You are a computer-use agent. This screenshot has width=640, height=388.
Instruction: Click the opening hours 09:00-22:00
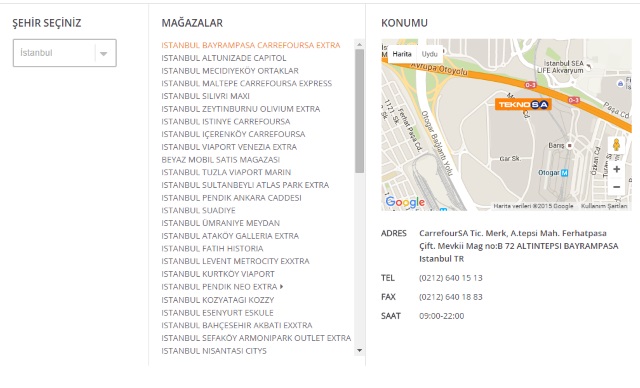[x=441, y=316]
